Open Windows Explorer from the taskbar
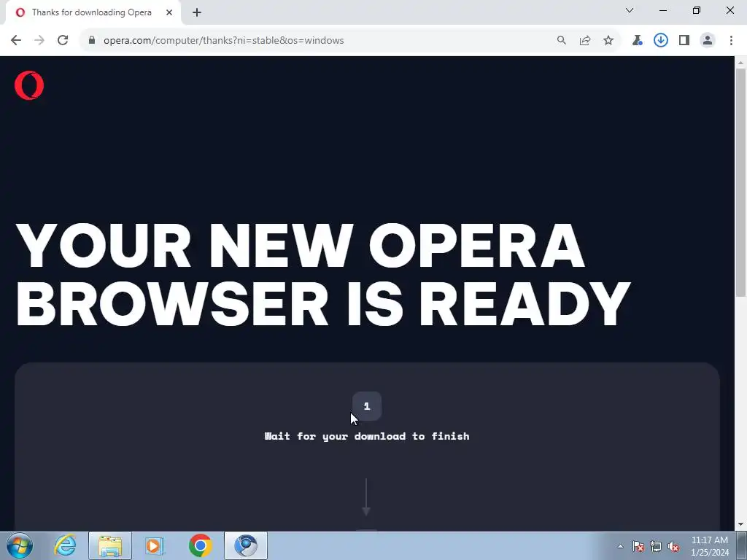This screenshot has height=560, width=747. [110, 545]
